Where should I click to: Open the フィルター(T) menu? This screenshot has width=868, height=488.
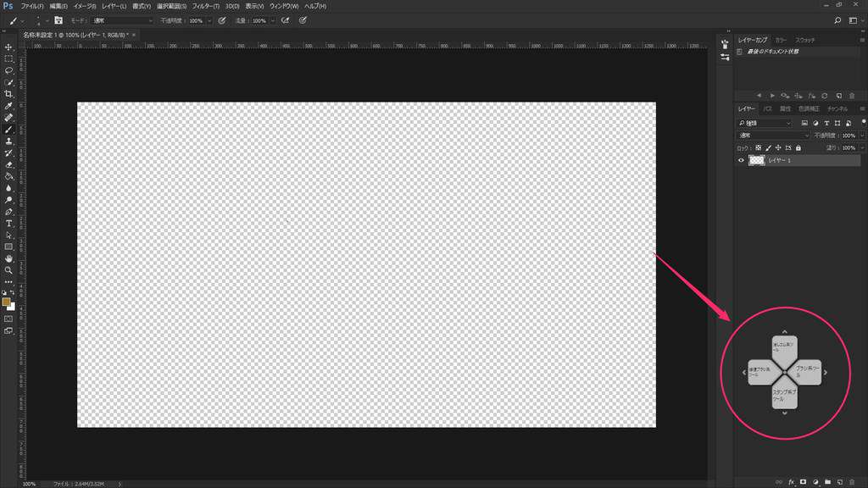pos(205,6)
